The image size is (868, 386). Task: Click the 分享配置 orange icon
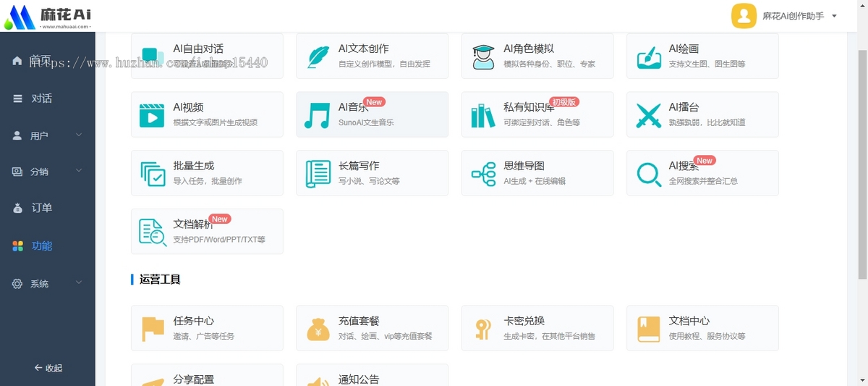(152, 381)
